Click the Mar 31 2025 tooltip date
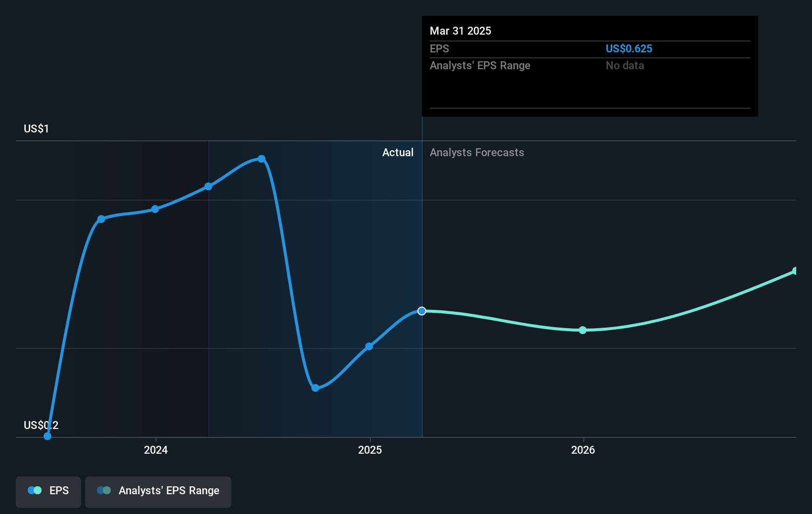The image size is (812, 514). 460,31
